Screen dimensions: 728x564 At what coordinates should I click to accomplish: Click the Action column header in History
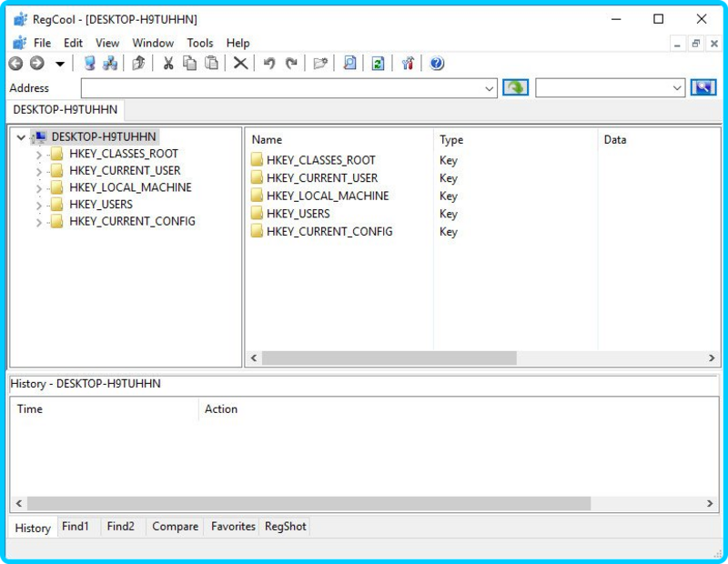pos(459,409)
